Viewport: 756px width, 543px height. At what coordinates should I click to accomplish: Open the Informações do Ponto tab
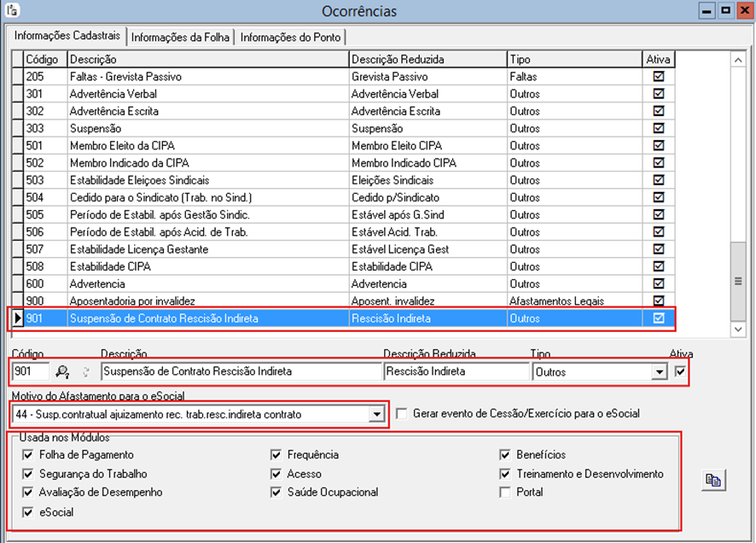tap(290, 38)
